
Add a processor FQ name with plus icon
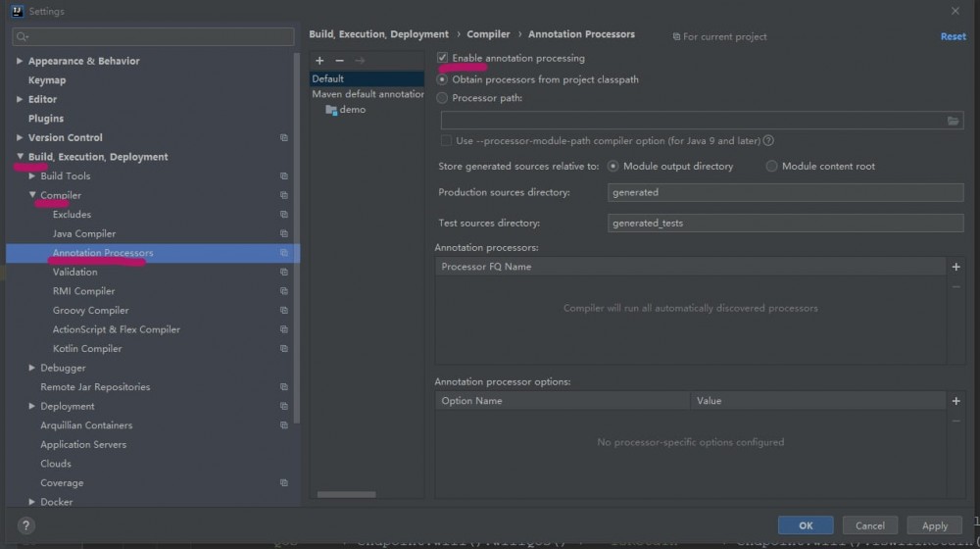[955, 267]
